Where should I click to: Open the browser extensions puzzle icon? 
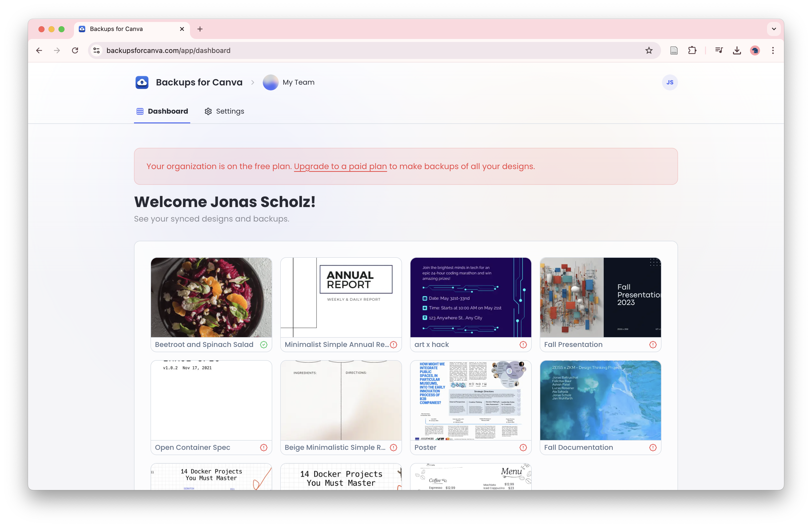pyautogui.click(x=692, y=50)
